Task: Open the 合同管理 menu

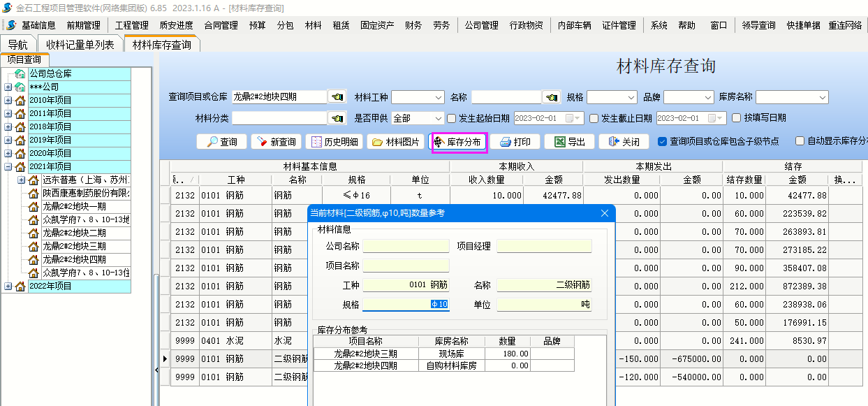Action: tap(221, 25)
